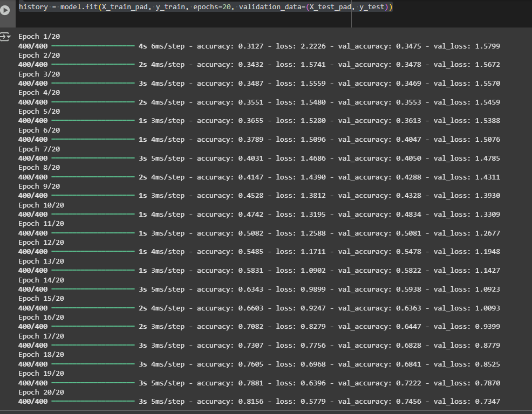The width and height of the screenshot is (532, 414).
Task: Toggle the cell output panel icon
Action: click(5, 37)
